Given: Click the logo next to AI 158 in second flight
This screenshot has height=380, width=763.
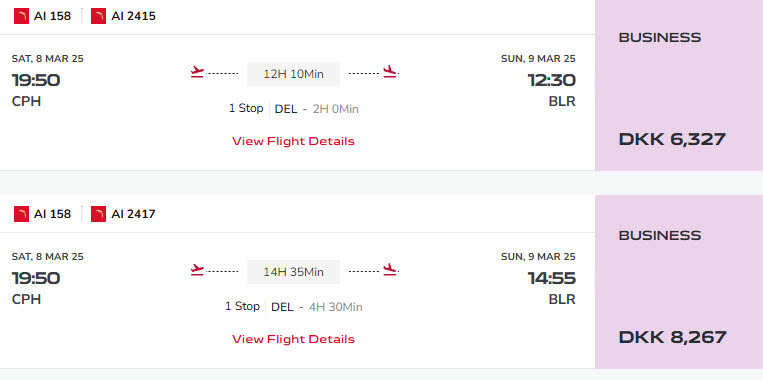Looking at the screenshot, I should tap(21, 214).
